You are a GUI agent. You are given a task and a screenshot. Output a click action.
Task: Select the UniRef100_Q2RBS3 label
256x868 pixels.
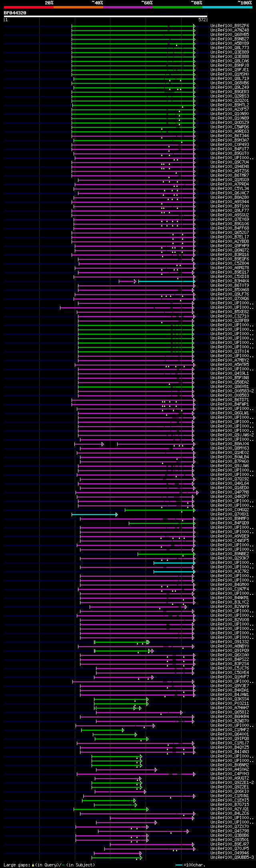pyautogui.click(x=230, y=96)
